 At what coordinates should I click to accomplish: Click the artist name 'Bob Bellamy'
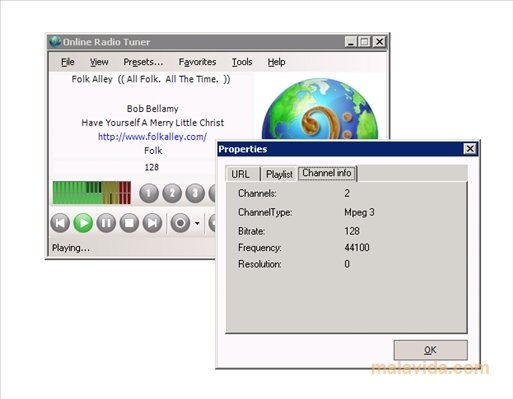153,109
